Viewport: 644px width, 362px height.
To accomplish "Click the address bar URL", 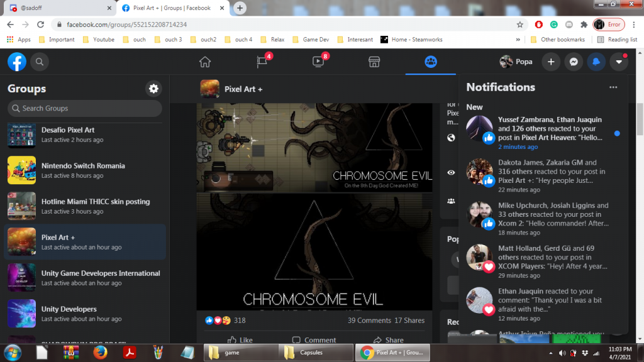I will click(127, 25).
